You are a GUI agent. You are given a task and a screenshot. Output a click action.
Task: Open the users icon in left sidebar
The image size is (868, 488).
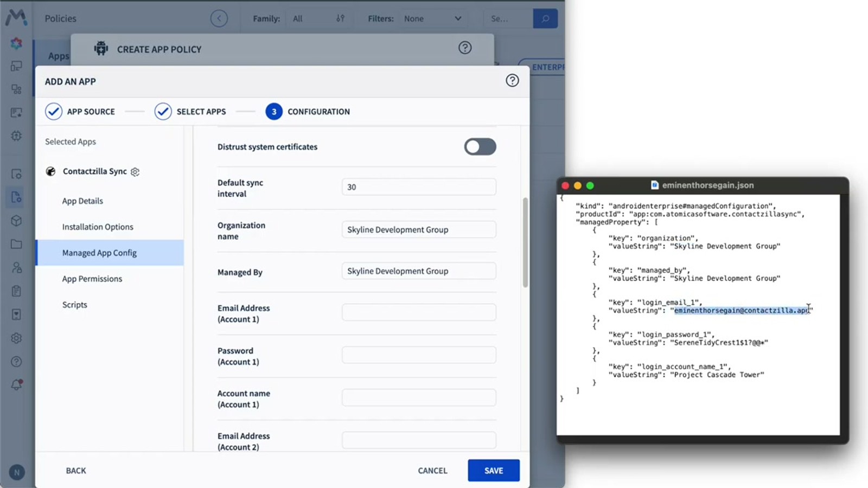[16, 267]
